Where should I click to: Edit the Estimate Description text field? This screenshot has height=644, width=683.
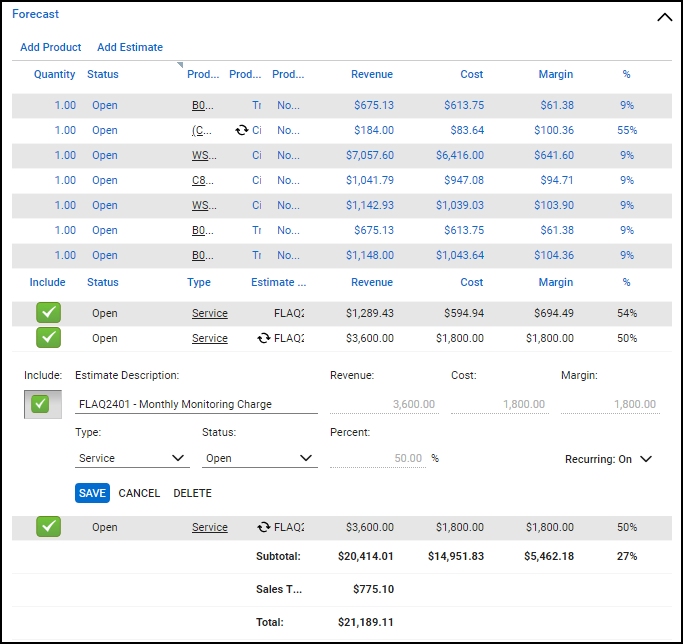tap(196, 404)
